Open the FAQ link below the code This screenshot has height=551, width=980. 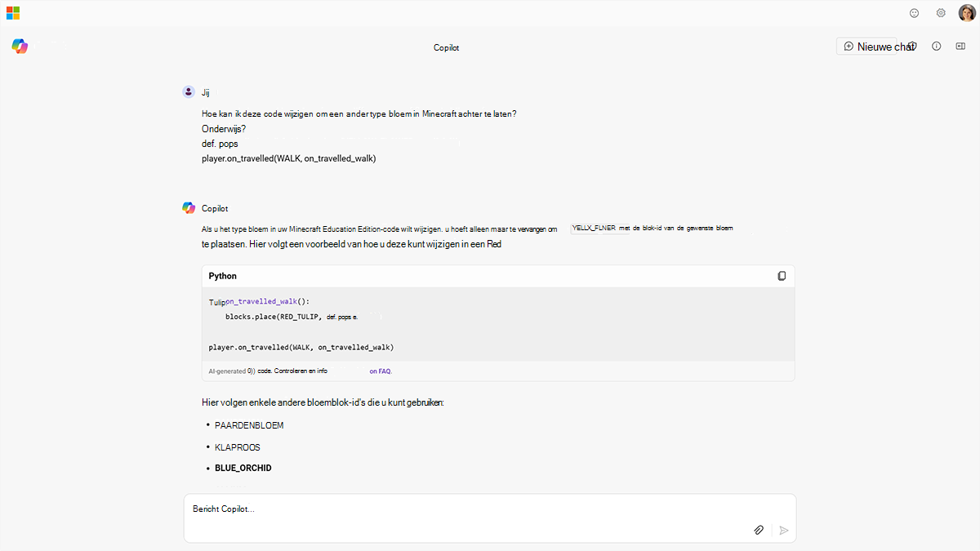coord(381,371)
